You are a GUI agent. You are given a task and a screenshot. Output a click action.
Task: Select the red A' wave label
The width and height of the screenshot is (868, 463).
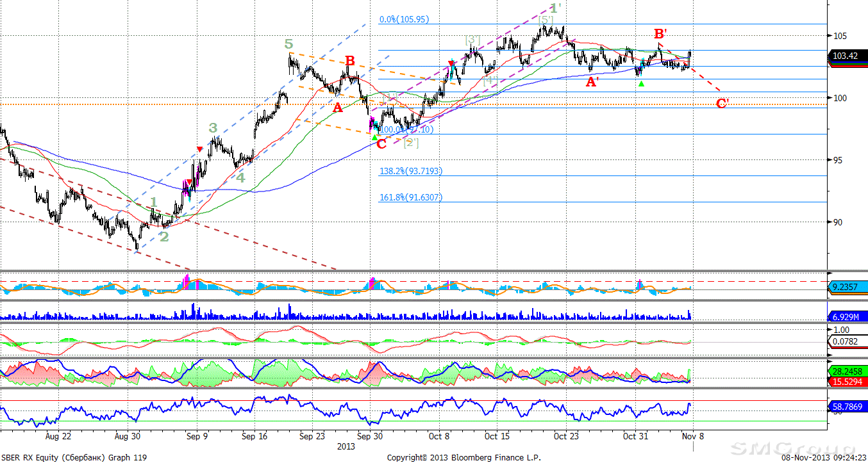(x=593, y=82)
